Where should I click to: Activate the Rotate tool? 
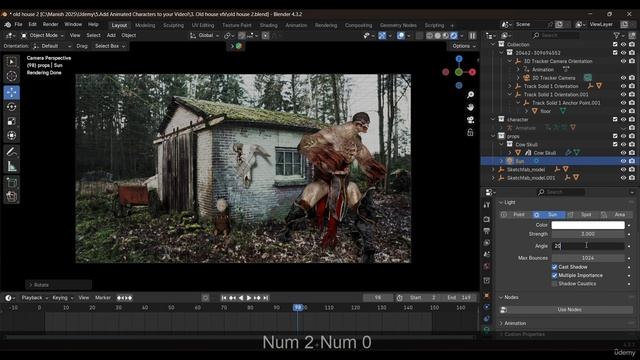(11, 107)
